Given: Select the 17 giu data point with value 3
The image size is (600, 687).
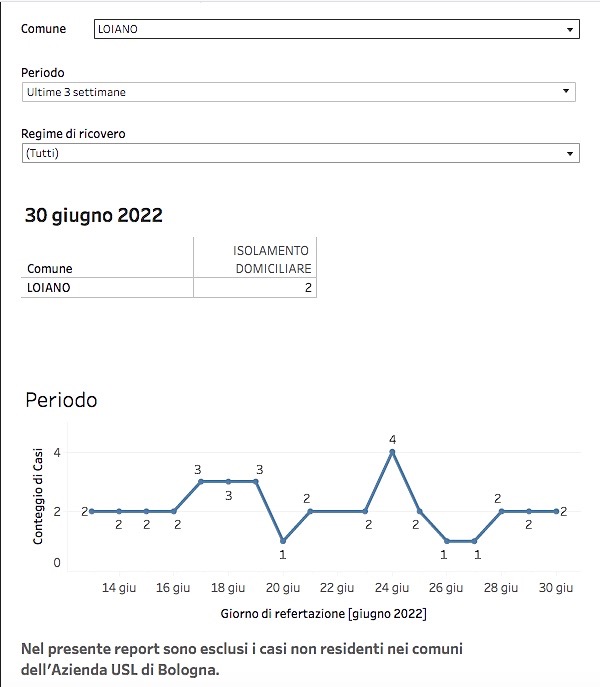Looking at the screenshot, I should (x=201, y=482).
